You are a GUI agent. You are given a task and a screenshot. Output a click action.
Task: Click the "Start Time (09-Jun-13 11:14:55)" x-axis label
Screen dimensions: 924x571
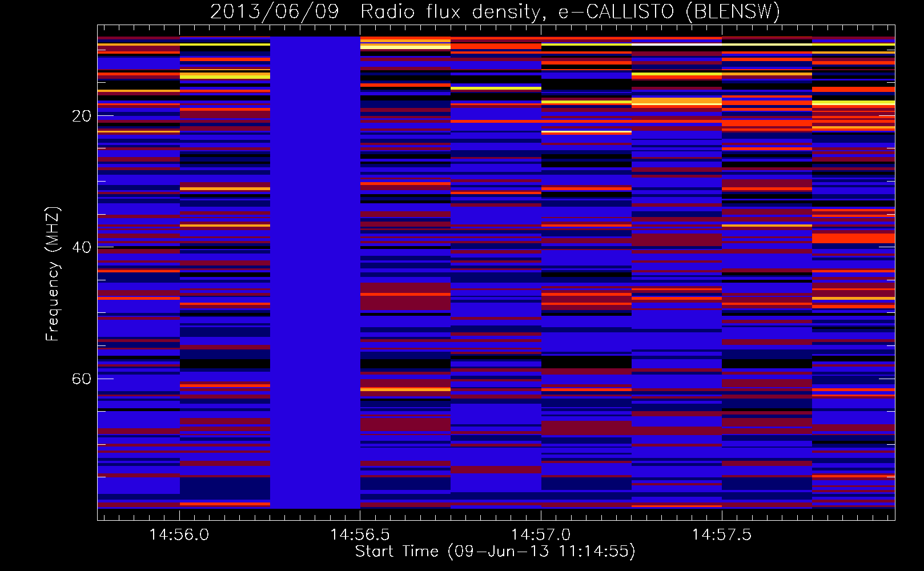click(x=495, y=551)
